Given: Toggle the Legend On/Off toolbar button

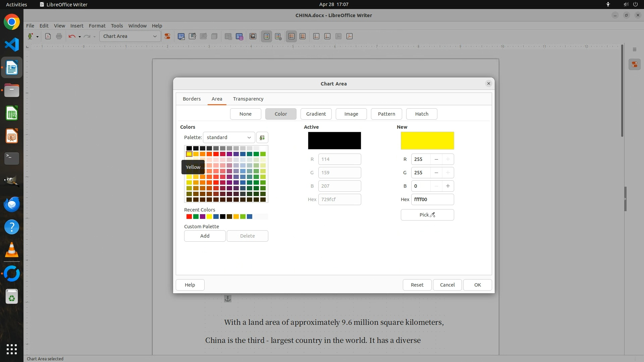Looking at the screenshot, I should pyautogui.click(x=267, y=36).
